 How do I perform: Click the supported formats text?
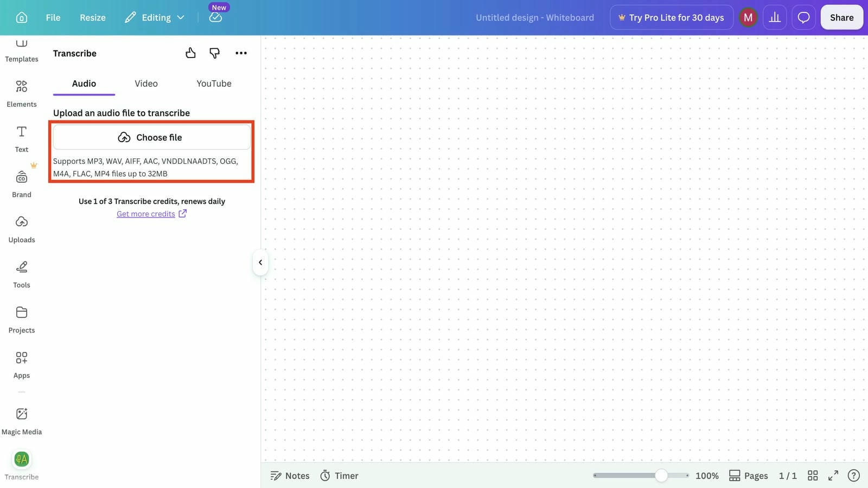pyautogui.click(x=145, y=167)
